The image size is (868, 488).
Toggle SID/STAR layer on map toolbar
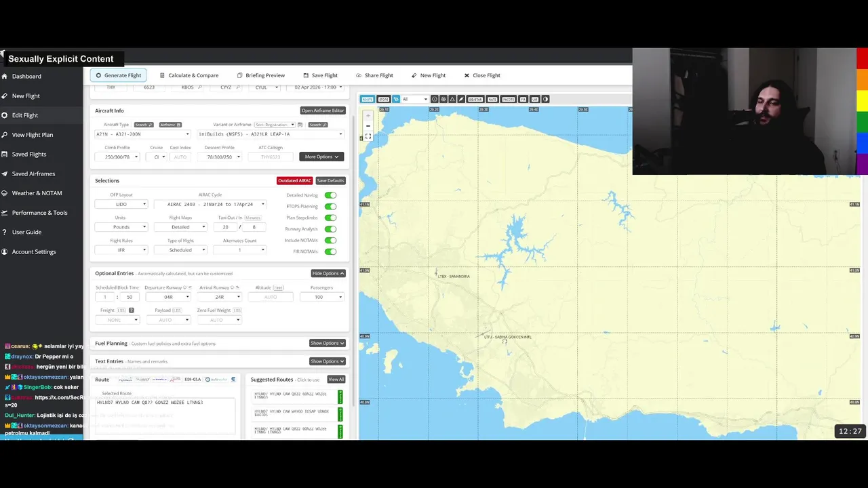475,99
